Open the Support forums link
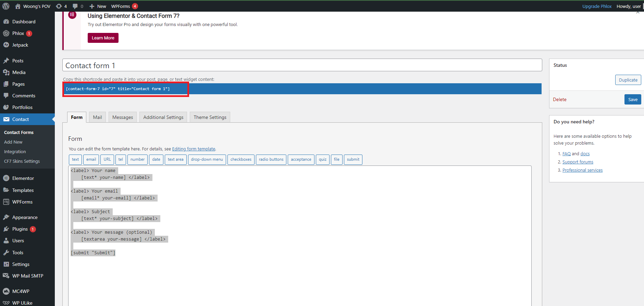Viewport: 644px width, 306px height. 578,162
